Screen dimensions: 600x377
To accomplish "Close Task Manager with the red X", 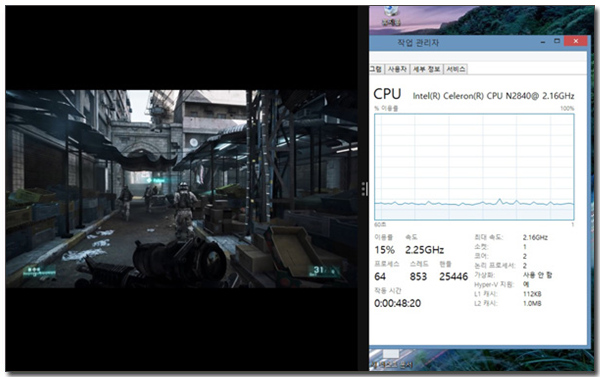I will click(x=576, y=41).
